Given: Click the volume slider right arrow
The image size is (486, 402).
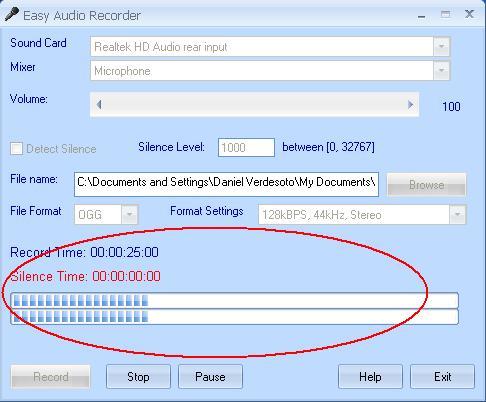Looking at the screenshot, I should tap(410, 105).
